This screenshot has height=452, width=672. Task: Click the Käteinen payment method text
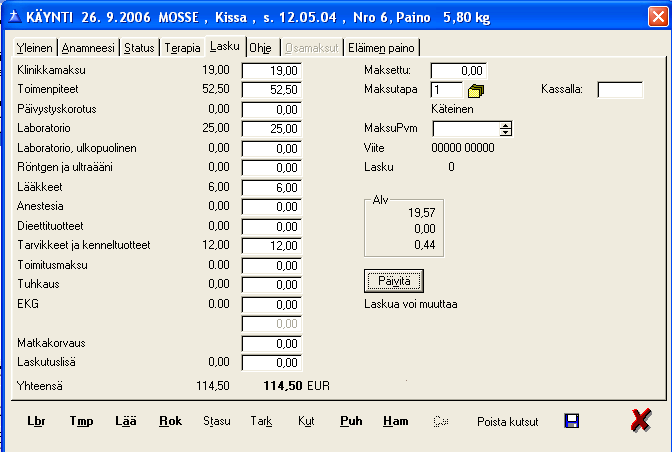coord(452,109)
